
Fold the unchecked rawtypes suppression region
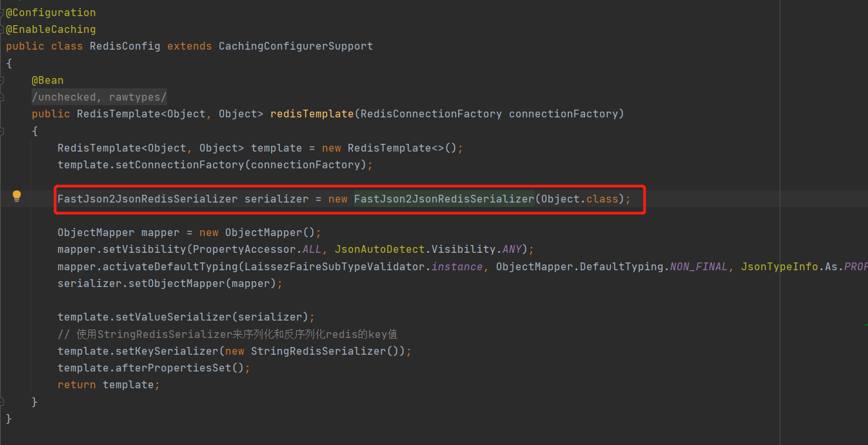3,97
